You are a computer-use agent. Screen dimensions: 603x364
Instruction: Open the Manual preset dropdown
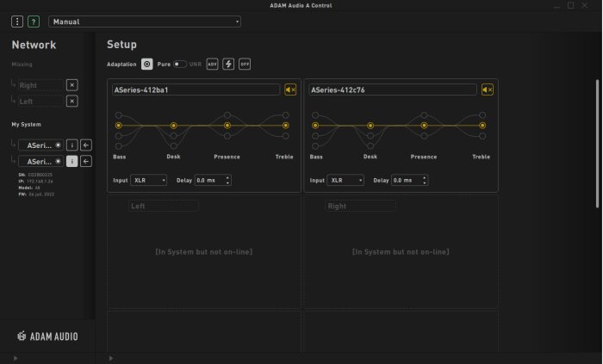point(145,22)
